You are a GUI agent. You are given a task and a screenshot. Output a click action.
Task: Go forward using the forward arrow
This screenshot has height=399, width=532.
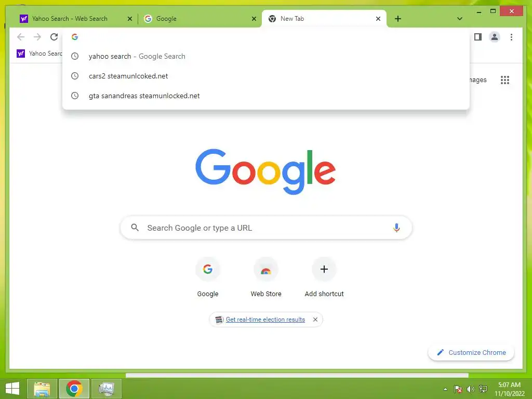click(37, 37)
